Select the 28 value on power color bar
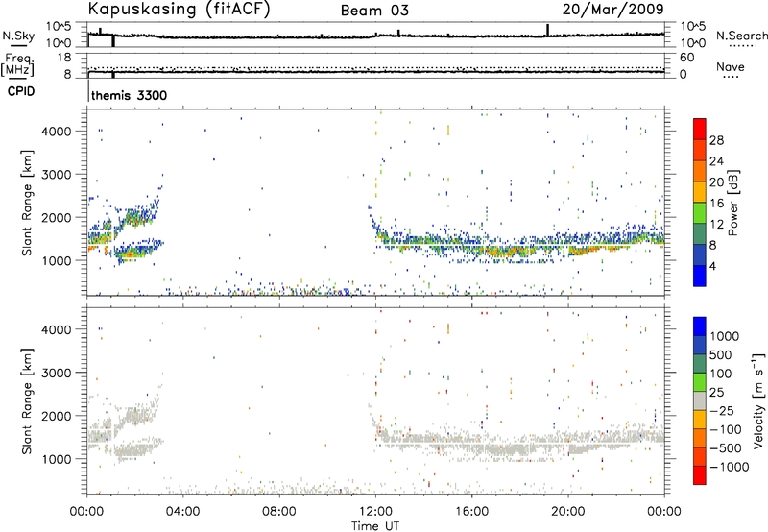 (x=716, y=140)
